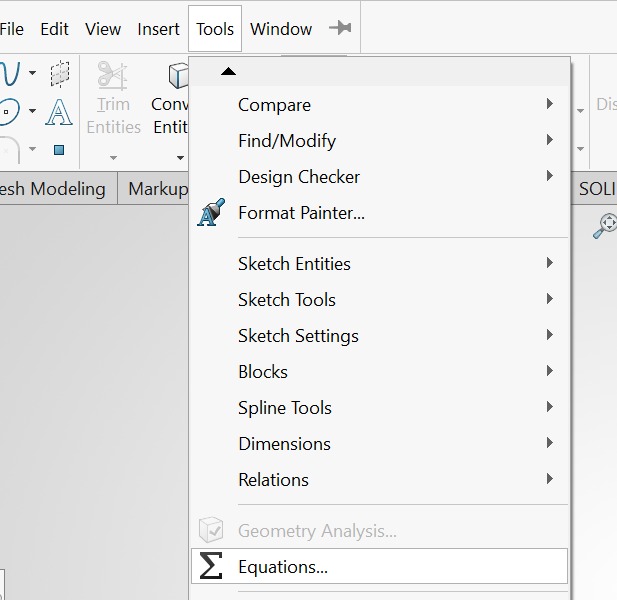Click the dashed Plane sketch icon
The image size is (617, 600).
[x=60, y=74]
